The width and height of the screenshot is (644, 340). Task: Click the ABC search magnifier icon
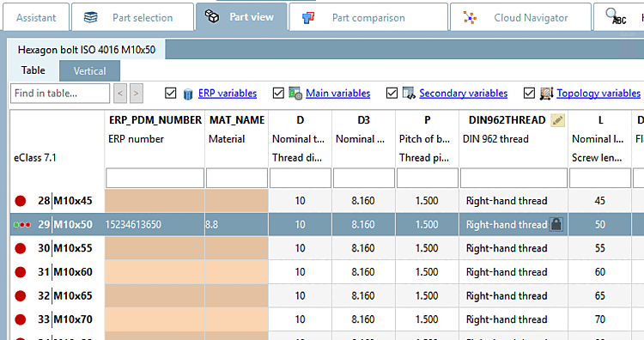(x=616, y=16)
